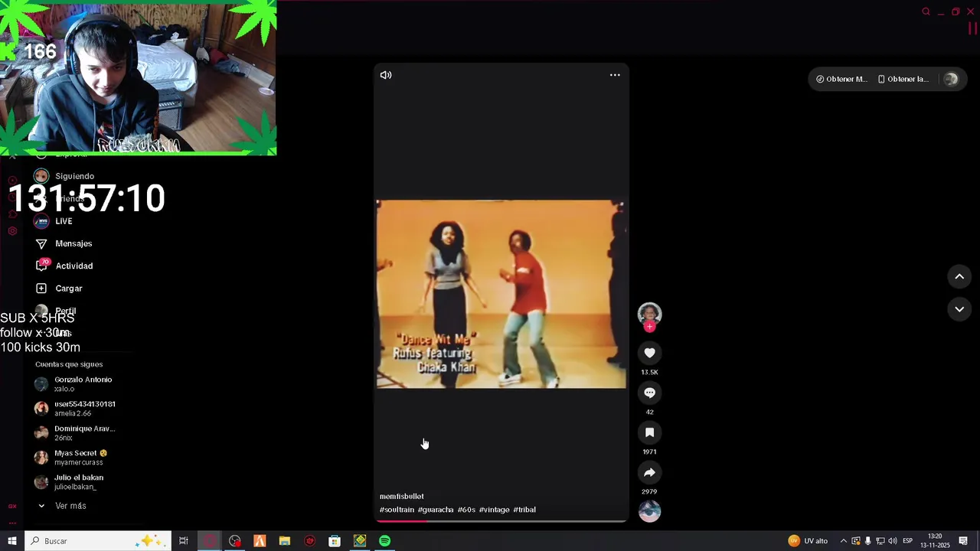Viewport: 980px width, 551px height.
Task: Like the video with the heart icon
Action: [649, 353]
